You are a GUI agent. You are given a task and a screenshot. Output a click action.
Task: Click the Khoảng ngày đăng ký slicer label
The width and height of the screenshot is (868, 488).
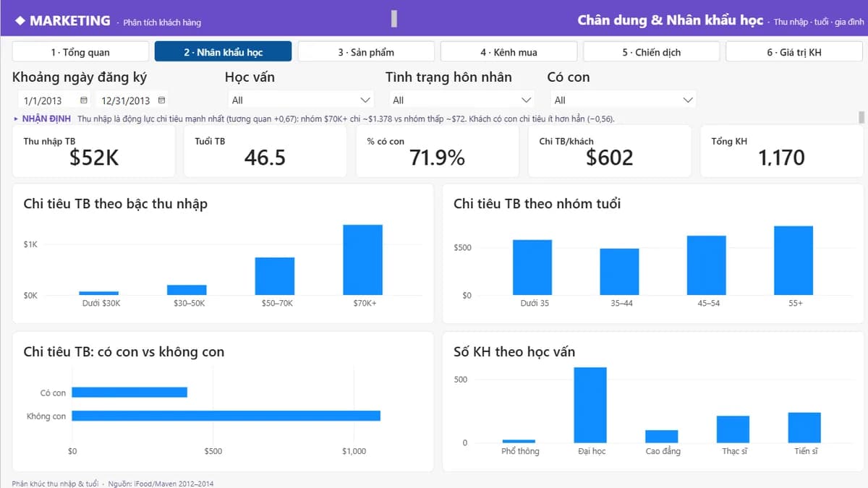coord(80,77)
